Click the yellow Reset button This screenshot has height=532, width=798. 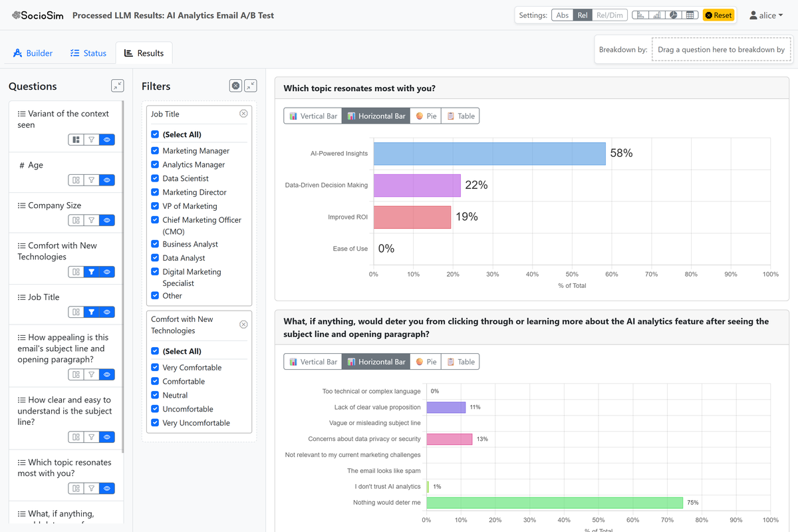tap(718, 15)
